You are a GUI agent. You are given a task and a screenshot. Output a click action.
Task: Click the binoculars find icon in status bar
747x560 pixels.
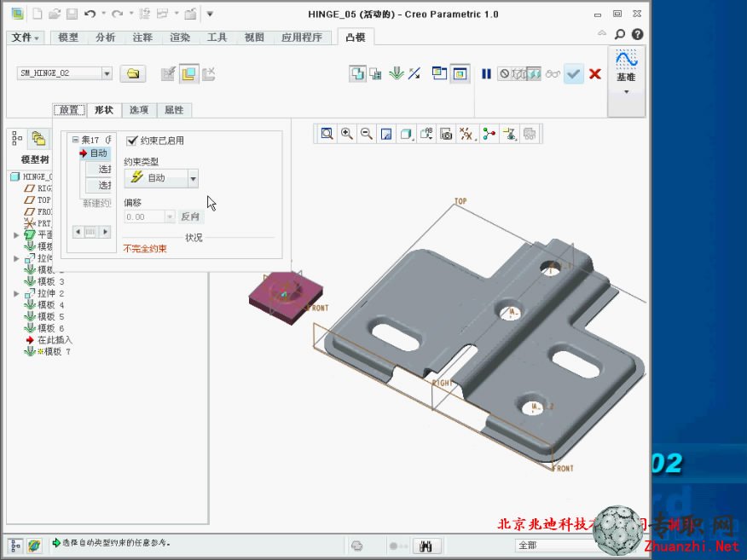click(x=426, y=546)
